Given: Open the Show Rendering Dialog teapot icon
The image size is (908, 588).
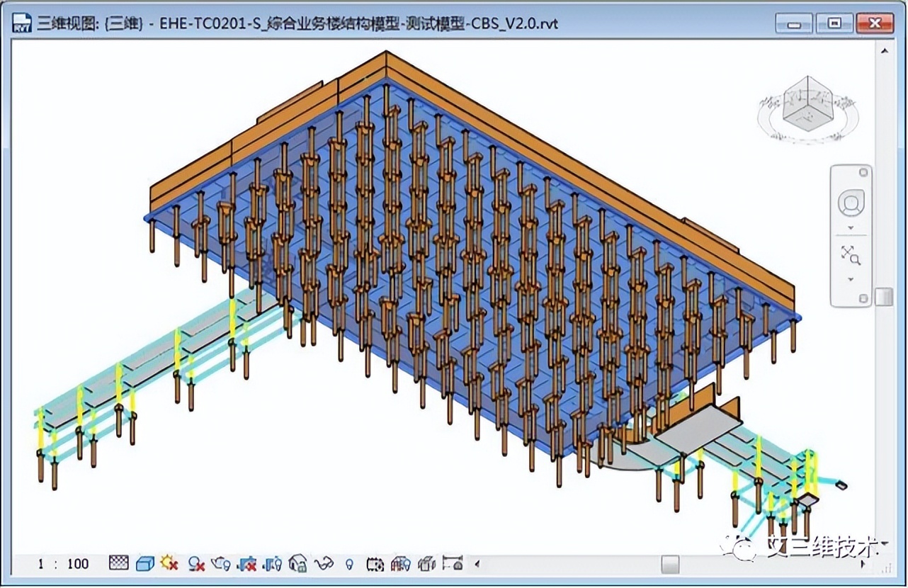Looking at the screenshot, I should click(x=221, y=563).
